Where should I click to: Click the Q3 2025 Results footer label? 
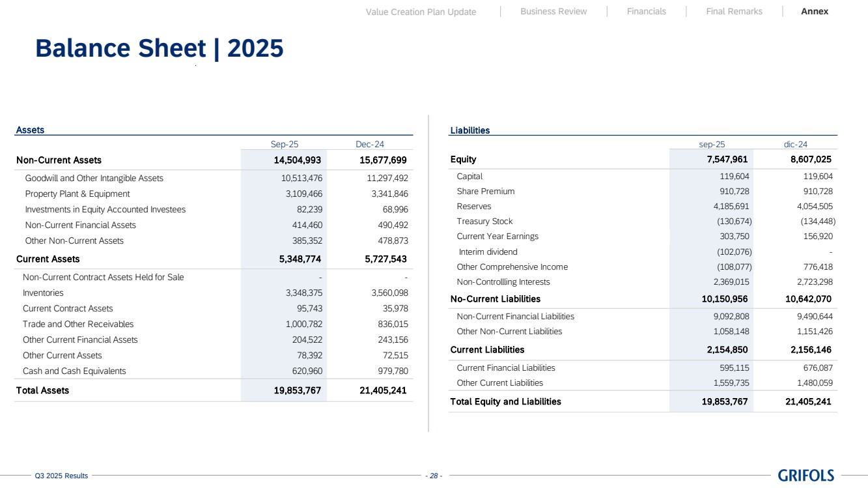pos(61,476)
